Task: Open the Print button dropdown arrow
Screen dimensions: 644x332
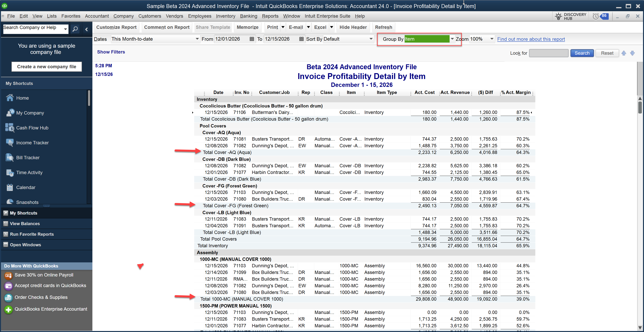Action: (x=283, y=27)
